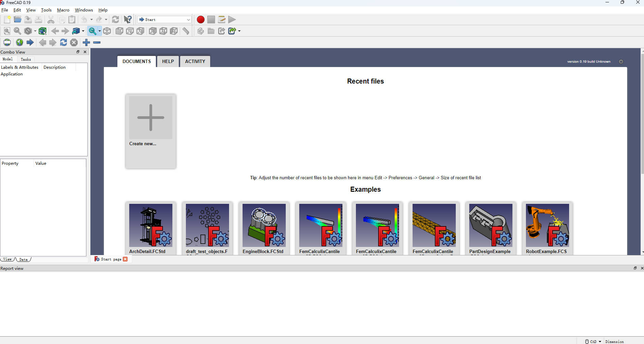
Task: Expand the Draw Style dropdown arrow
Action: (x=35, y=31)
